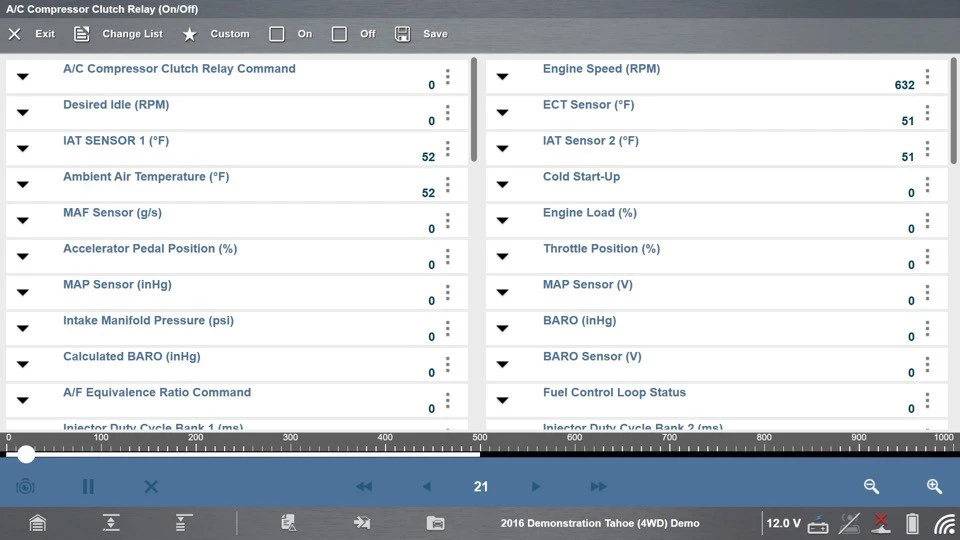Viewport: 960px width, 540px height.
Task: Click the Exit X icon
Action: [15, 34]
